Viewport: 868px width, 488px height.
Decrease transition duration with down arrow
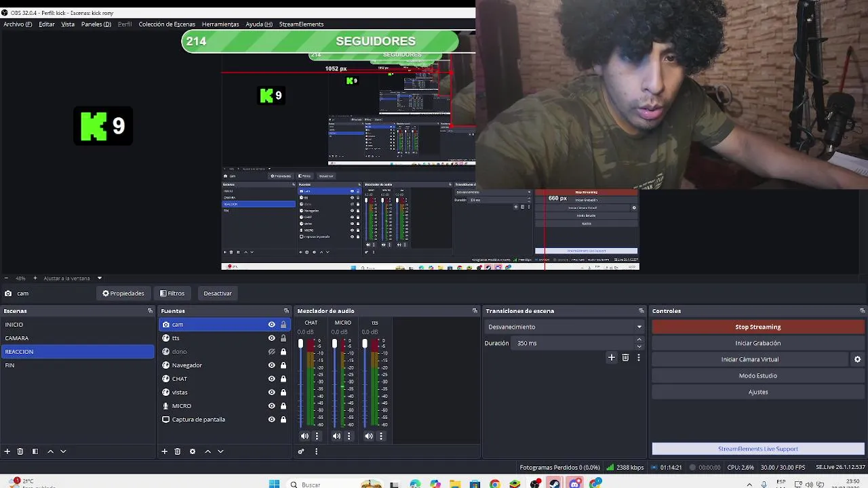tap(639, 346)
